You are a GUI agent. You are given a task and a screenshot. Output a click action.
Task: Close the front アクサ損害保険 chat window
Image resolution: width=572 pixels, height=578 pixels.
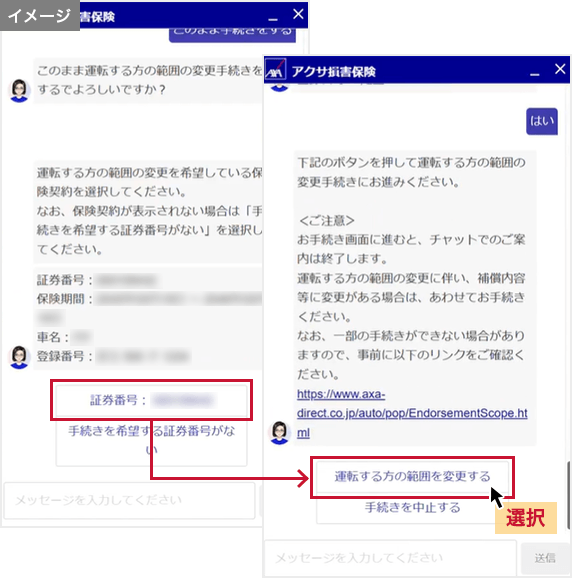pyautogui.click(x=560, y=69)
